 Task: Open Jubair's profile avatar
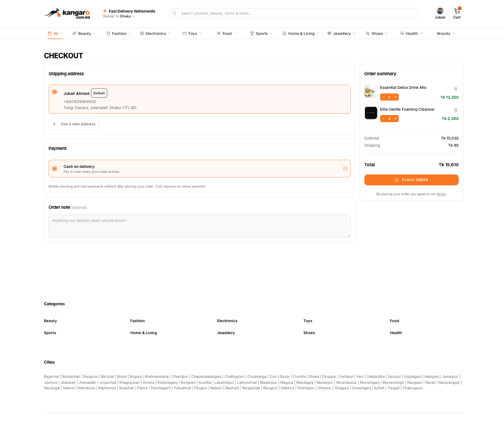pos(440,11)
